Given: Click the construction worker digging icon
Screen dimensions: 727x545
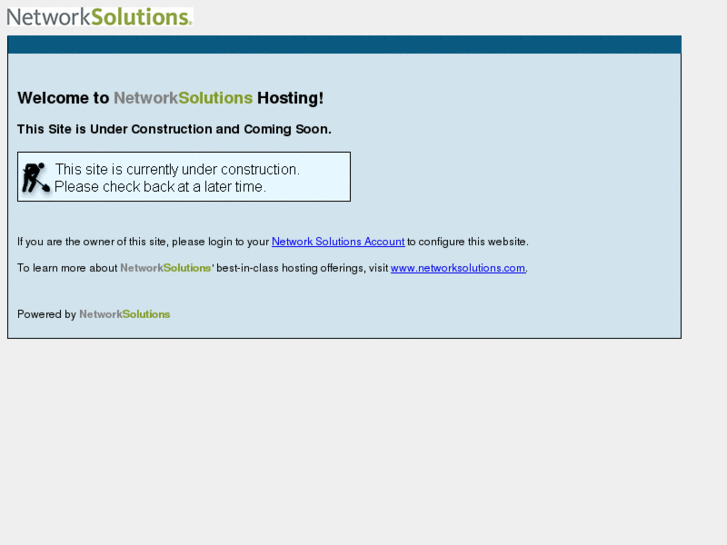Looking at the screenshot, I should tap(36, 177).
